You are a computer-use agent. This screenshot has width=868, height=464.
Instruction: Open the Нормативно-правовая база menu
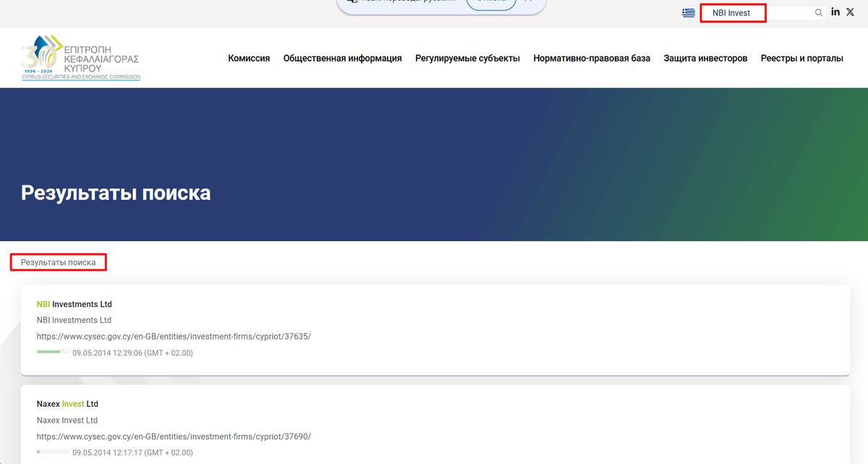[x=592, y=58]
